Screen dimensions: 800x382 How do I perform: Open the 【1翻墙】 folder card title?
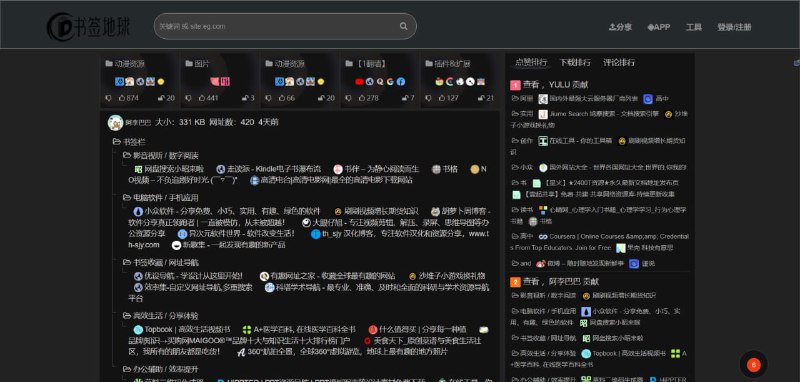(366, 64)
